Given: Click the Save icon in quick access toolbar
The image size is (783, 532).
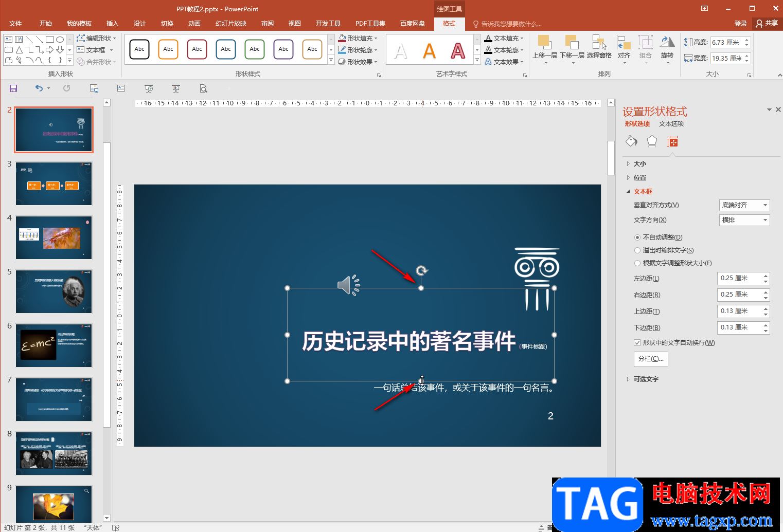Looking at the screenshot, I should pyautogui.click(x=13, y=88).
